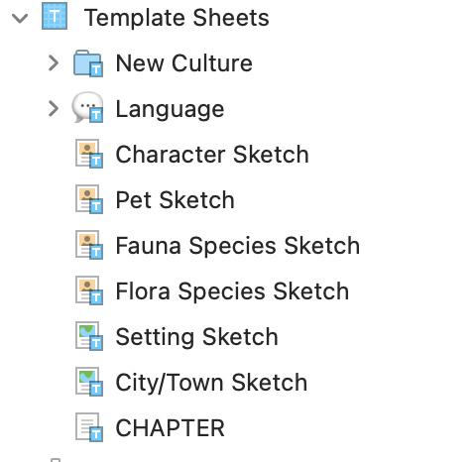The height and width of the screenshot is (462, 476).
Task: Open the Flora Species Sketch template
Action: (232, 291)
